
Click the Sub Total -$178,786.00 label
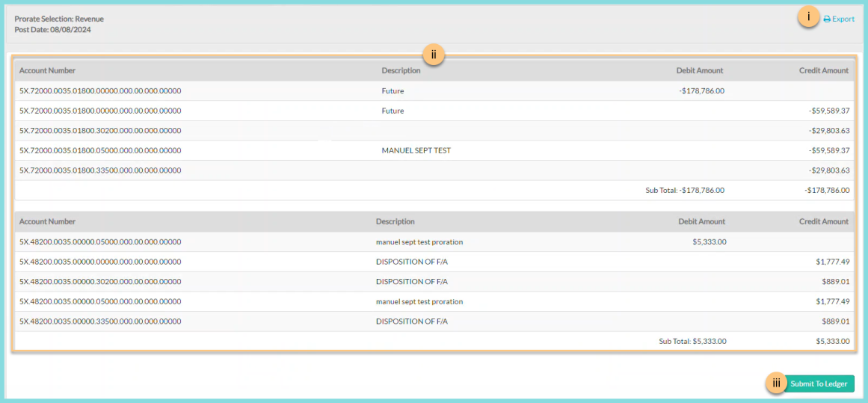tap(685, 191)
